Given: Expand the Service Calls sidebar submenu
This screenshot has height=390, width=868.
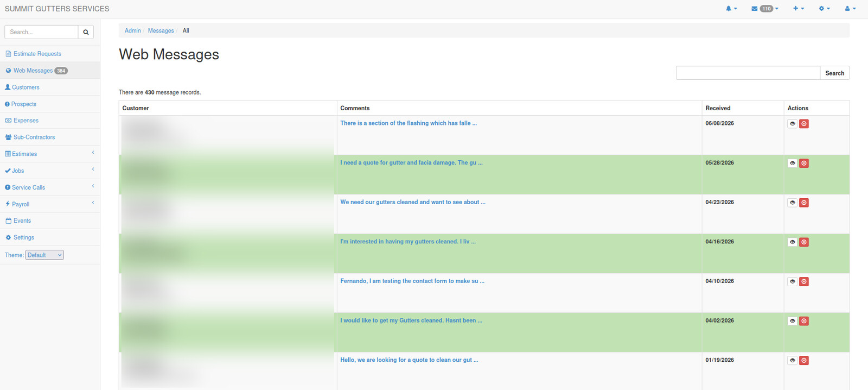Looking at the screenshot, I should (x=50, y=187).
